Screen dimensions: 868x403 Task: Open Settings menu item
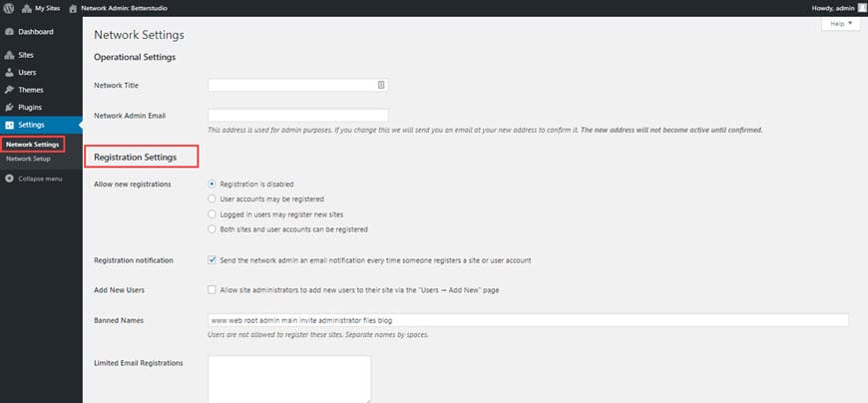click(x=41, y=125)
